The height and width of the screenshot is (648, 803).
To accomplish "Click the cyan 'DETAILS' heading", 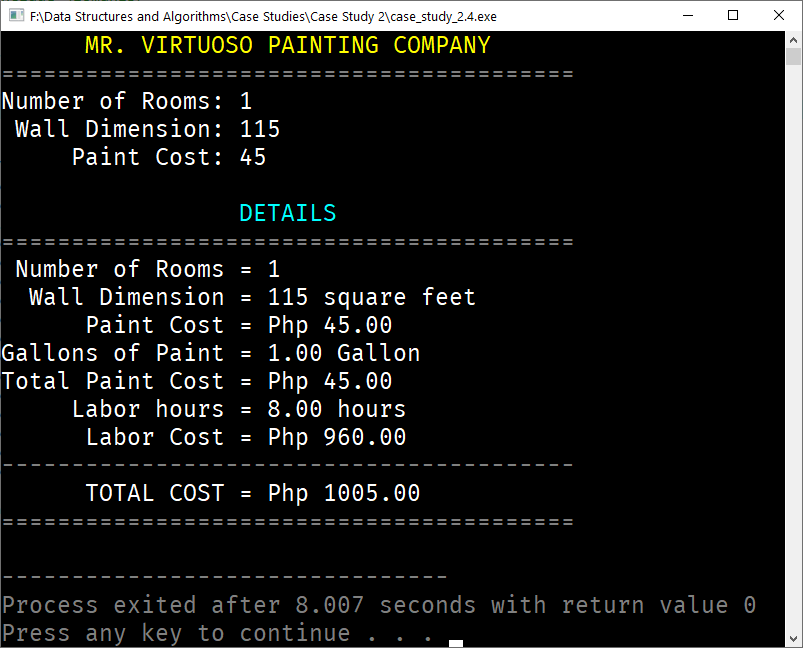I will [288, 213].
